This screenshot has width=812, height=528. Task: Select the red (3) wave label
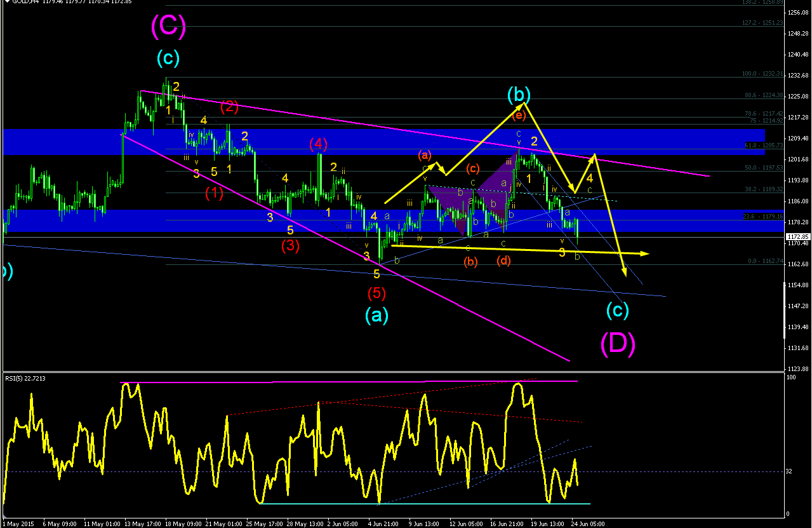tap(290, 245)
